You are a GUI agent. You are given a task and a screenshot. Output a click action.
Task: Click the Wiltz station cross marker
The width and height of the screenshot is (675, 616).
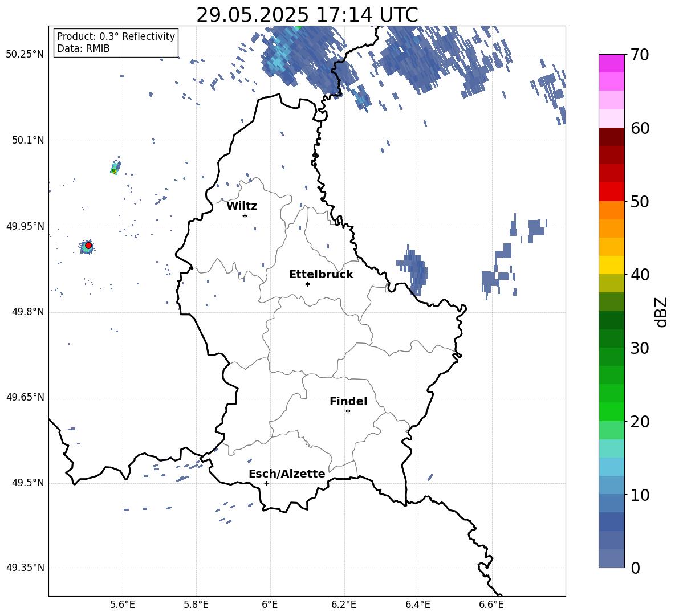[x=245, y=215]
